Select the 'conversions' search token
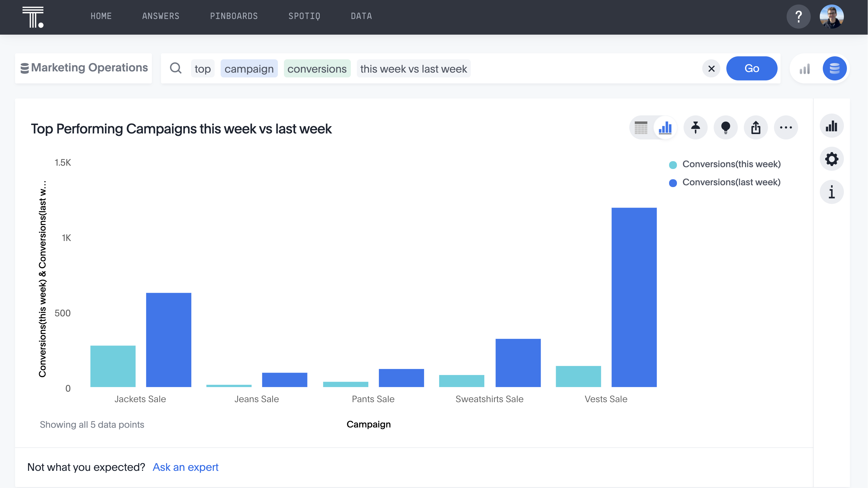The width and height of the screenshot is (868, 488). 317,69
